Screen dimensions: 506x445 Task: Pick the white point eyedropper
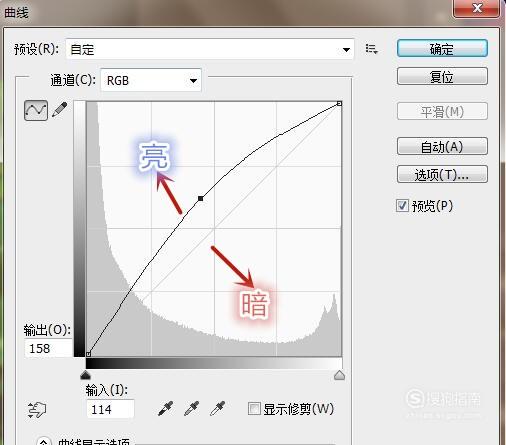click(x=217, y=409)
